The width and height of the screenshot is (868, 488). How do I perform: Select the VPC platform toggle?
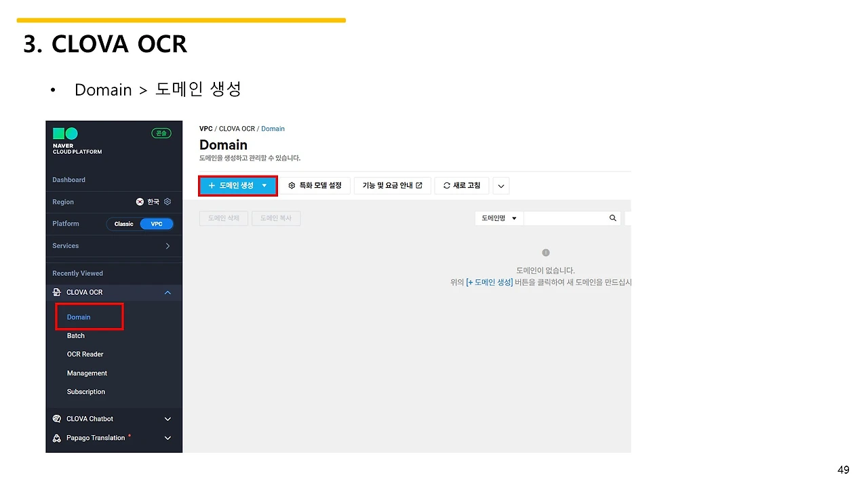tap(157, 224)
